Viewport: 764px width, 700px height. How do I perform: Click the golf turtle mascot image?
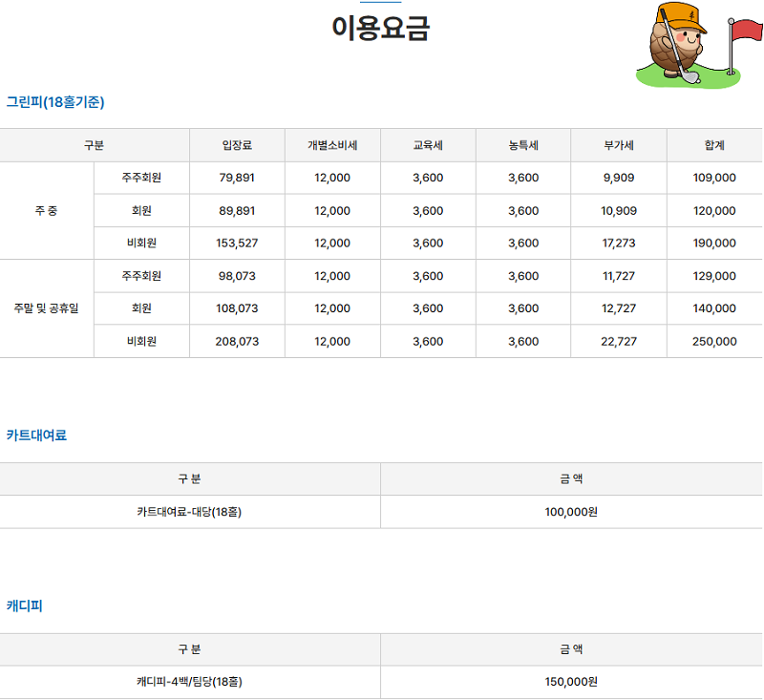[x=676, y=43]
